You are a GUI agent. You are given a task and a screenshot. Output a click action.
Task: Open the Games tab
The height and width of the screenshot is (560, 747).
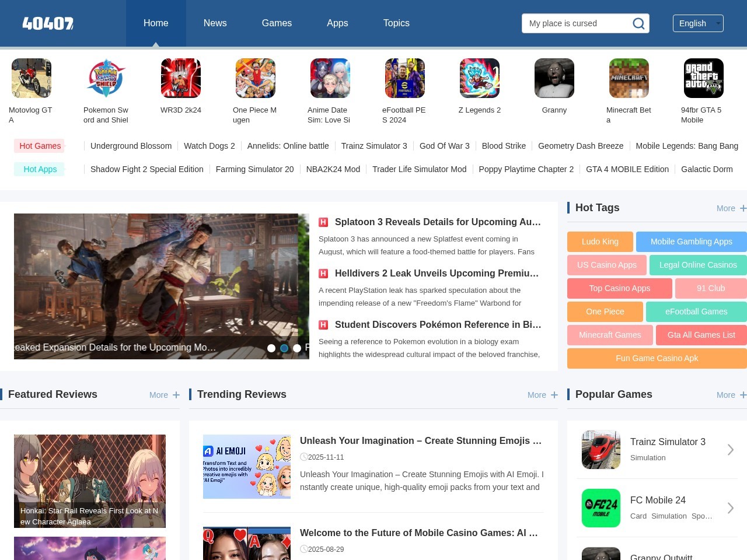[x=277, y=23]
